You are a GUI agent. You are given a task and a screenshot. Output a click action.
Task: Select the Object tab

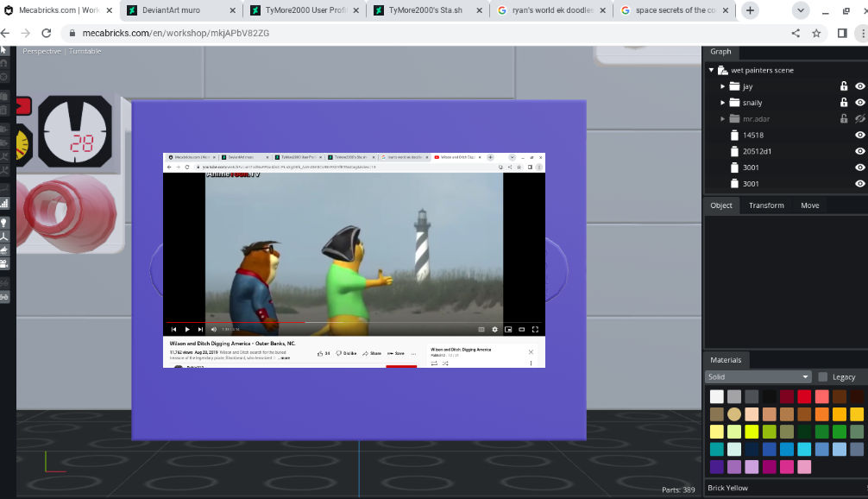coord(721,205)
